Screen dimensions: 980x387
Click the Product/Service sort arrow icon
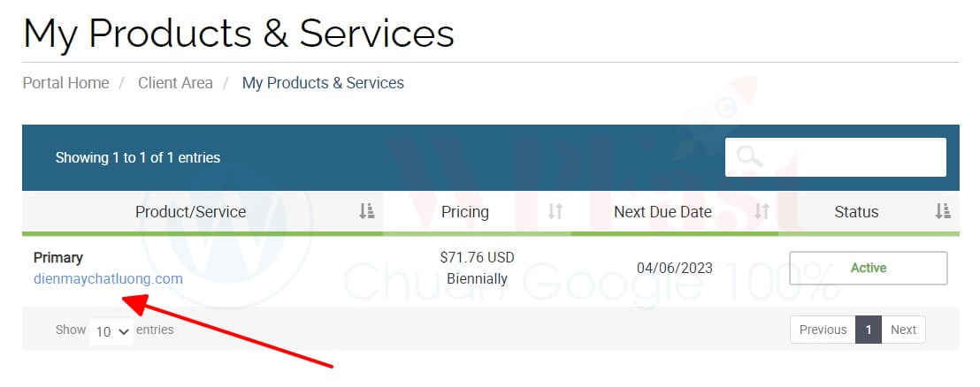[x=366, y=211]
